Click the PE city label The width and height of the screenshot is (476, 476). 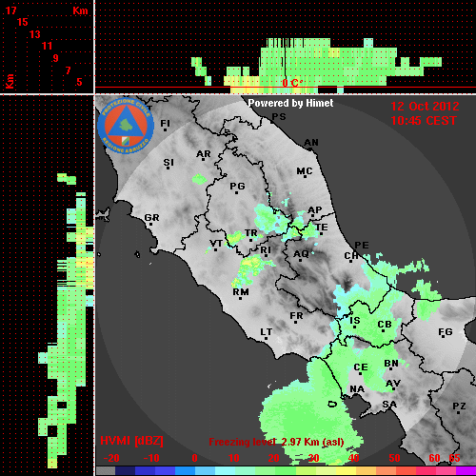click(362, 245)
